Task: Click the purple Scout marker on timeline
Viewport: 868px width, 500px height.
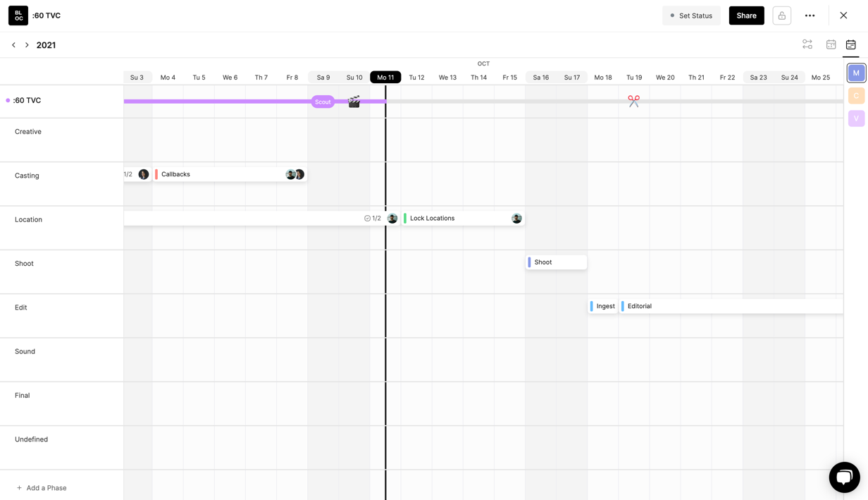Action: [323, 102]
